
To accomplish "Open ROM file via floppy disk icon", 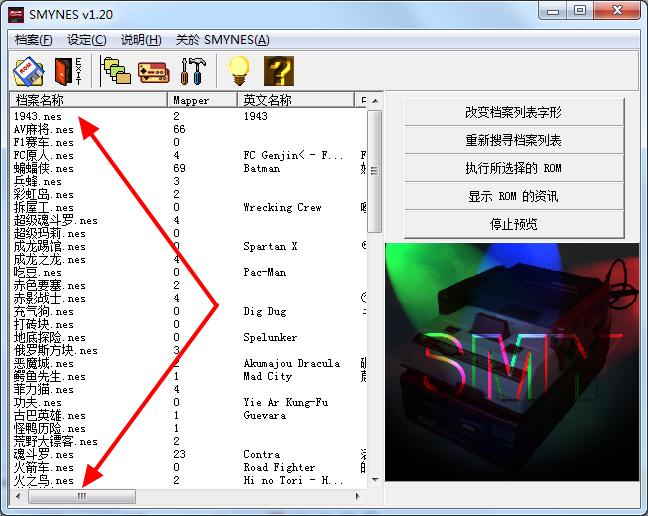I will [x=29, y=71].
